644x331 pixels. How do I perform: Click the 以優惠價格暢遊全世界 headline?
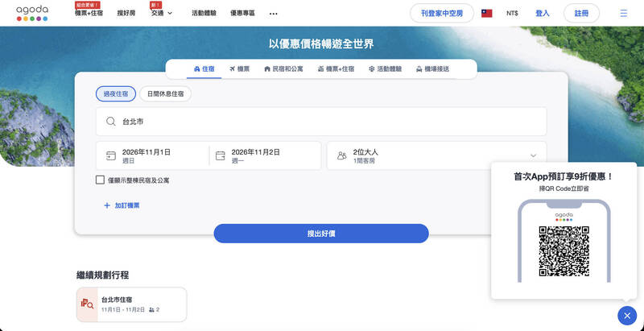click(x=321, y=44)
